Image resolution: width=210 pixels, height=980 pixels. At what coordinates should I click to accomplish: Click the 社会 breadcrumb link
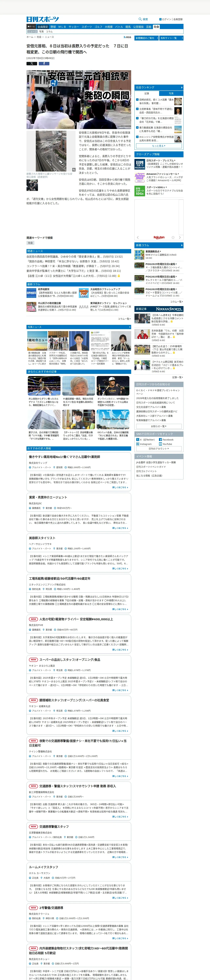point(39,37)
